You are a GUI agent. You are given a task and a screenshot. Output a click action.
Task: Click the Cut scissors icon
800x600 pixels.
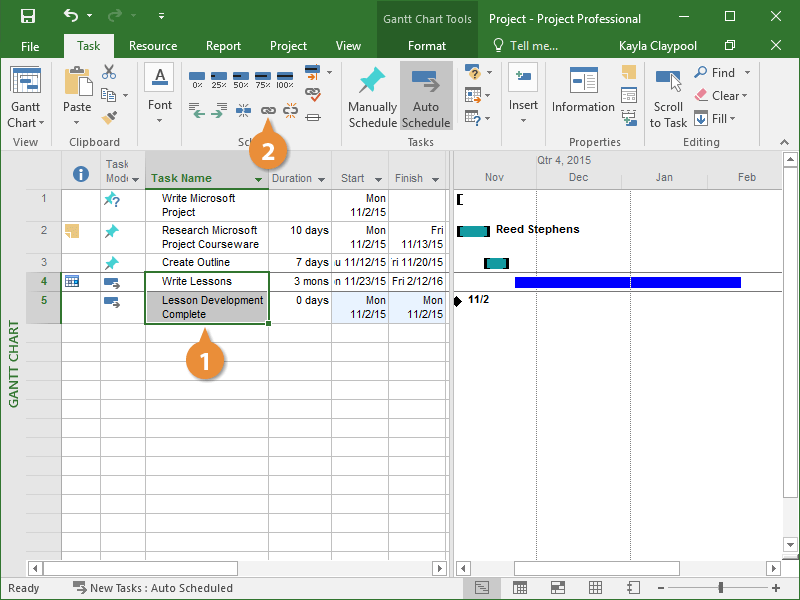pyautogui.click(x=109, y=72)
